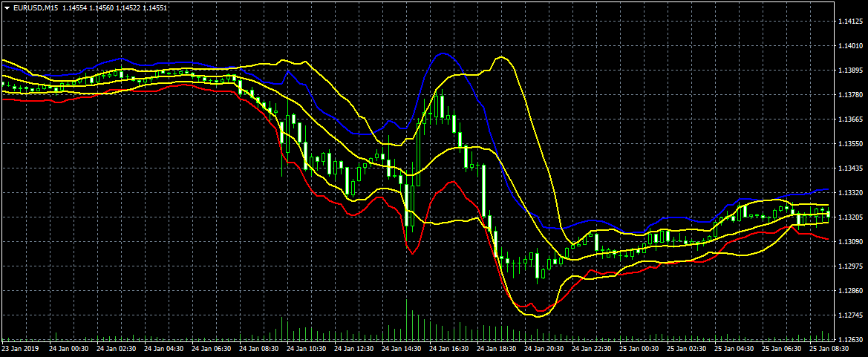Click the 24 Jan 08:30 time label
The width and height of the screenshot is (868, 357).
[x=259, y=350]
